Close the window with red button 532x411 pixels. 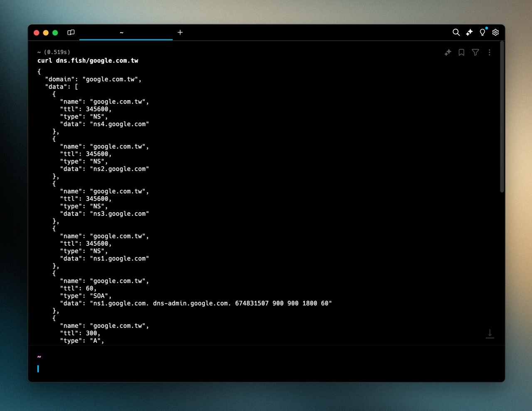click(37, 32)
